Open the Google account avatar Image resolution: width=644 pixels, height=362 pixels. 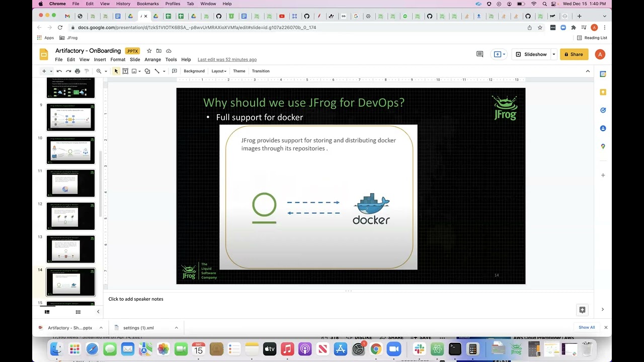pos(600,54)
